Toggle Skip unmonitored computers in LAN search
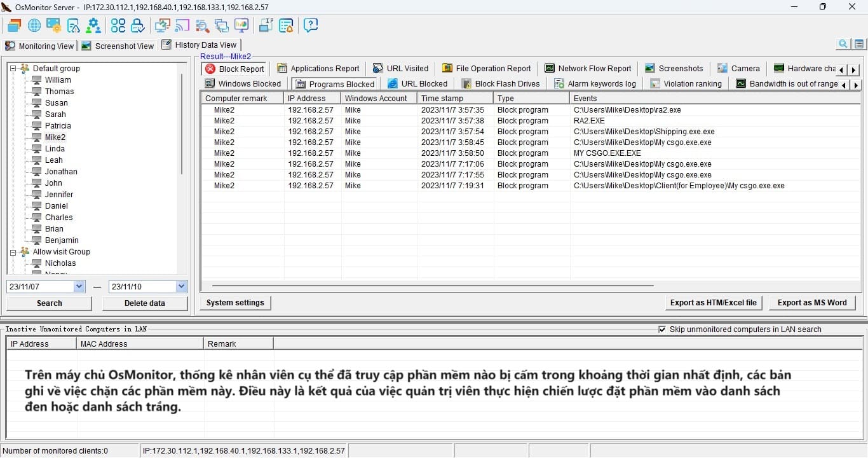 pyautogui.click(x=662, y=330)
